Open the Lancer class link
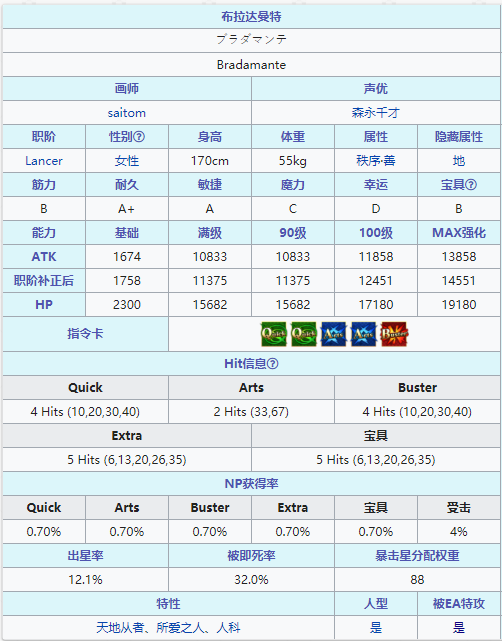The image size is (502, 641). click(44, 161)
